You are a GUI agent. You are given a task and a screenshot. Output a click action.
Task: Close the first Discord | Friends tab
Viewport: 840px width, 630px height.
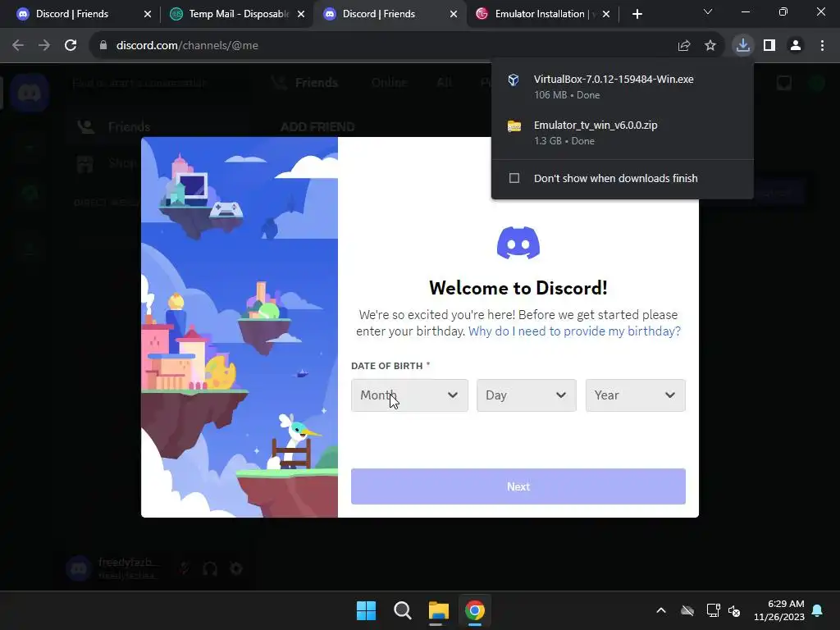[148, 14]
